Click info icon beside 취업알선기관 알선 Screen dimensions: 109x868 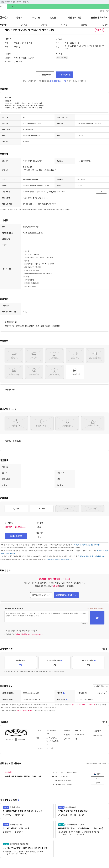pyautogui.click(x=61, y=660)
